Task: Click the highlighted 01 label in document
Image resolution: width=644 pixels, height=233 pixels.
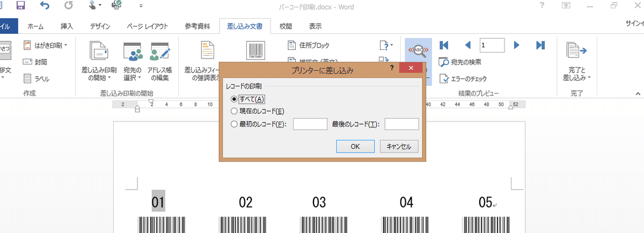Action: point(158,202)
